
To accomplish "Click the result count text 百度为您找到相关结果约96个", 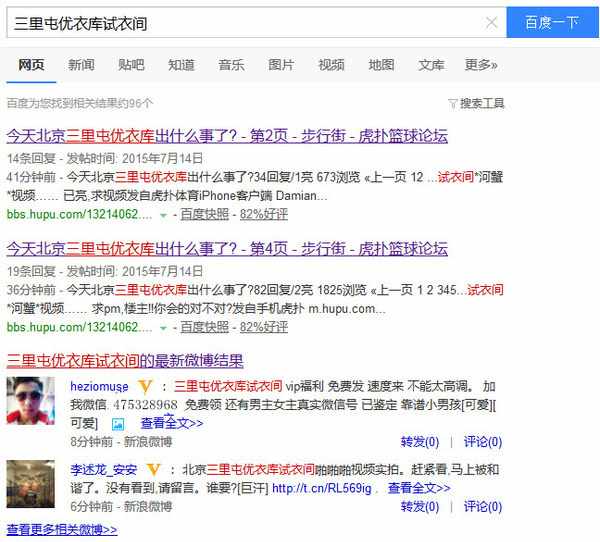I will 80,103.
